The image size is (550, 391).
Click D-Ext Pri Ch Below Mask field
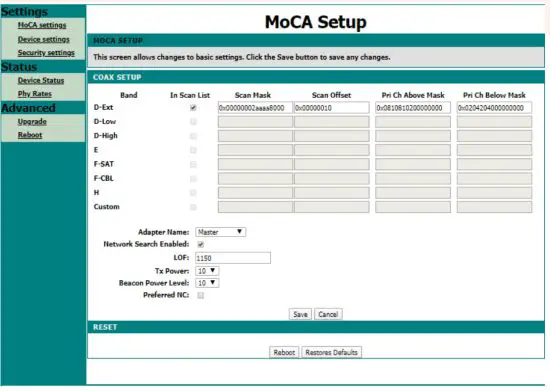pyautogui.click(x=494, y=108)
